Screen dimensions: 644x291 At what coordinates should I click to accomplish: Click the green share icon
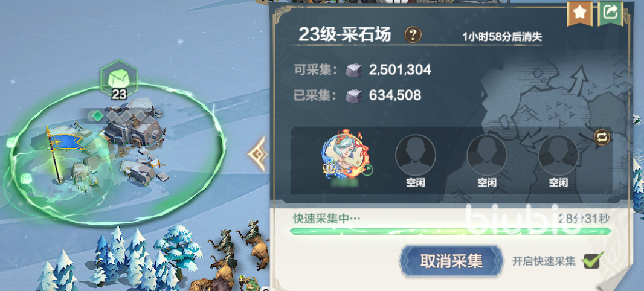(x=610, y=13)
